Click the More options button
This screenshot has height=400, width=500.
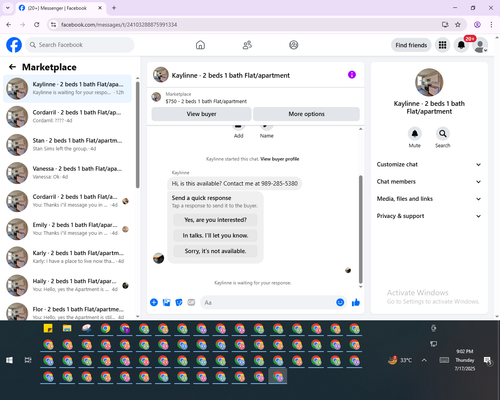pyautogui.click(x=306, y=114)
